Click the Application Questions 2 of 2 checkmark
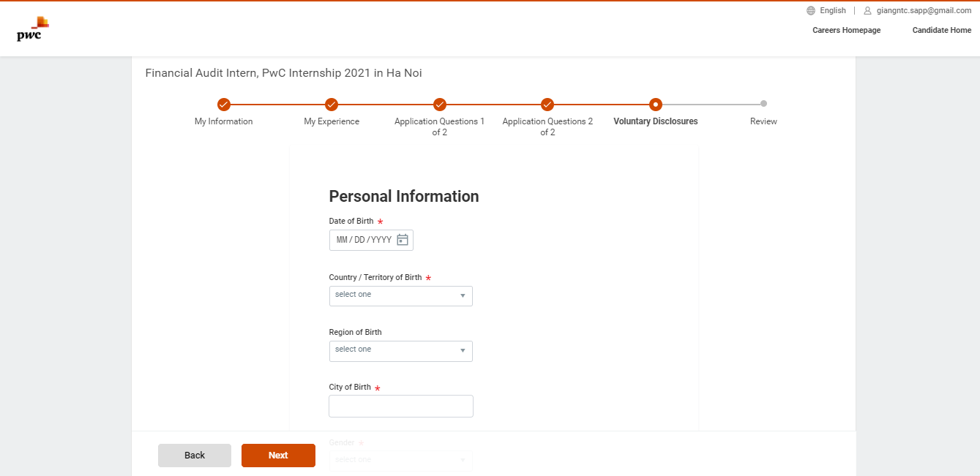Viewport: 980px width, 476px height. (547, 105)
